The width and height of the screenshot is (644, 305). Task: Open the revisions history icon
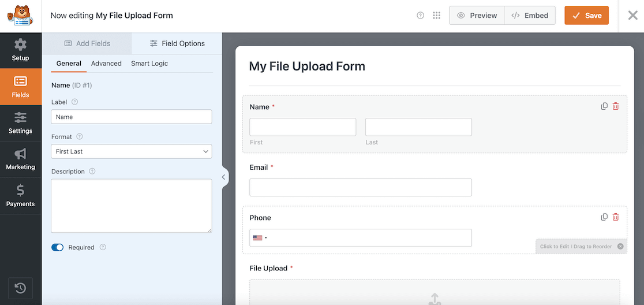pos(21,289)
